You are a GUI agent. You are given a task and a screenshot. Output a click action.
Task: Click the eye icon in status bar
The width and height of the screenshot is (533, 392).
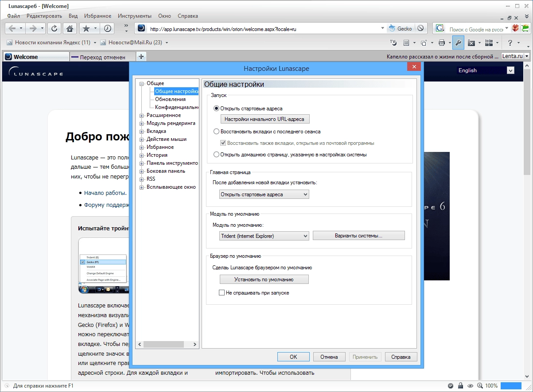pos(471,385)
